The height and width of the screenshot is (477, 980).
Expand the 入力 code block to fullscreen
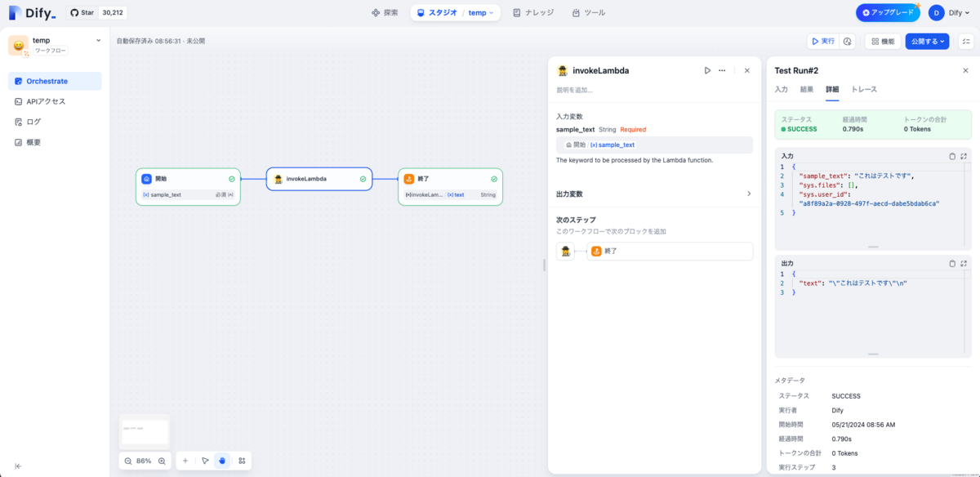click(964, 156)
